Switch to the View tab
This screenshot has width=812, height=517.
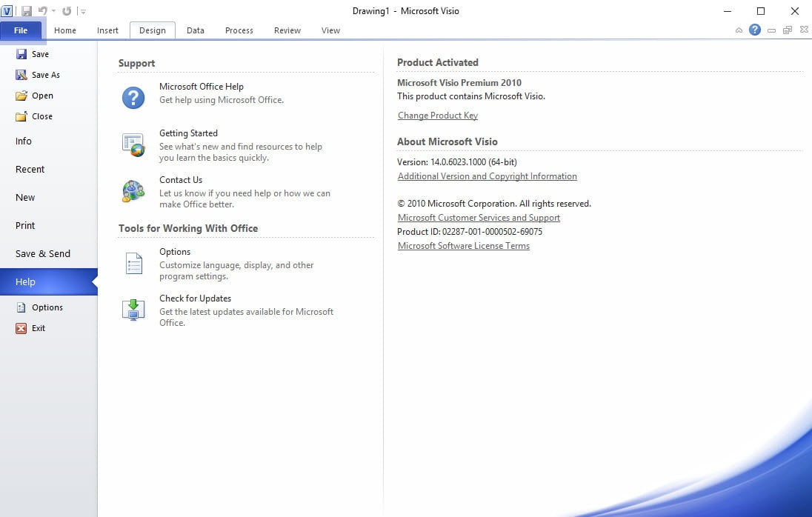(x=330, y=30)
